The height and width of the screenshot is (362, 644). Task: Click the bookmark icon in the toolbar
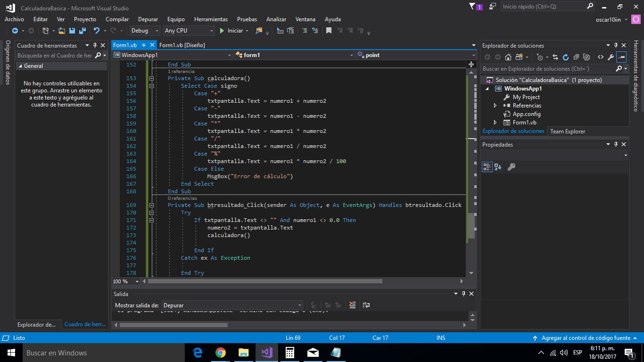[x=329, y=31]
